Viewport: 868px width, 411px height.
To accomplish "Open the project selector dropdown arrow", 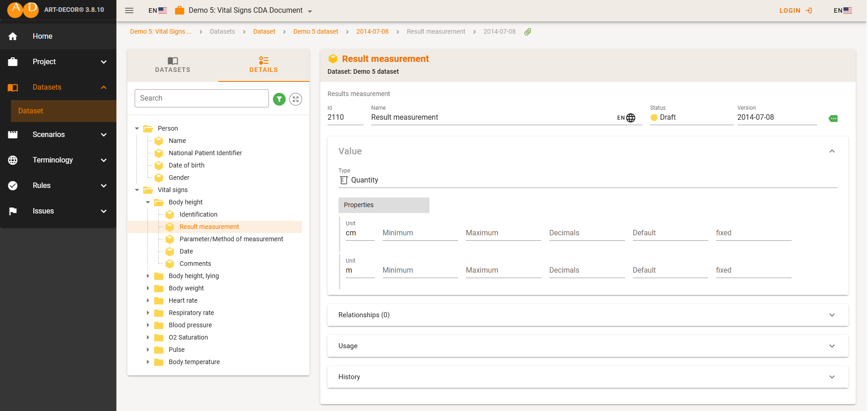I will tap(310, 11).
